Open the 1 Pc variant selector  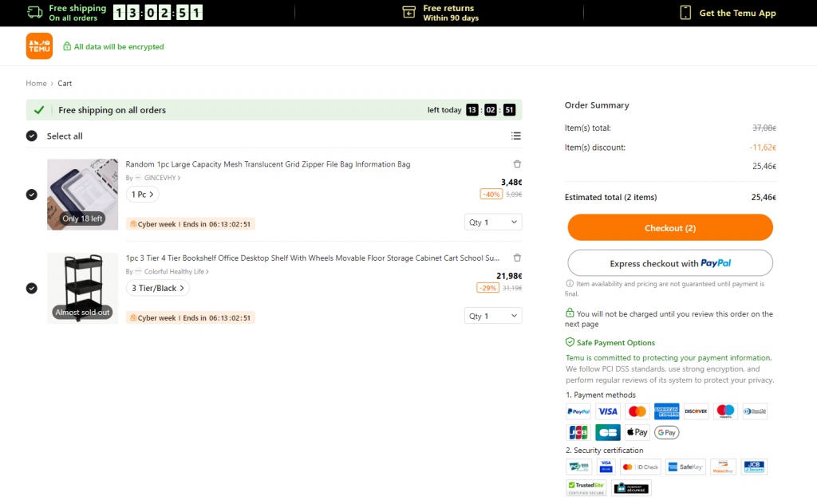pyautogui.click(x=142, y=194)
